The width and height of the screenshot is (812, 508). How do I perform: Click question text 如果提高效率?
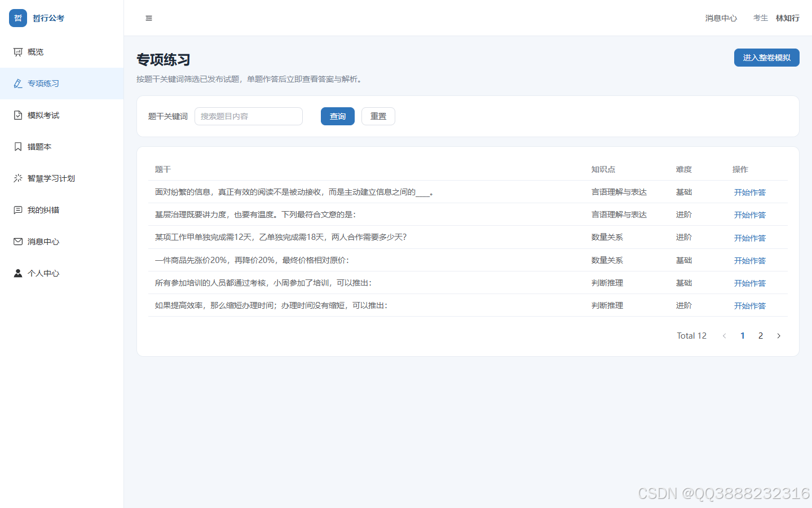[x=271, y=305]
